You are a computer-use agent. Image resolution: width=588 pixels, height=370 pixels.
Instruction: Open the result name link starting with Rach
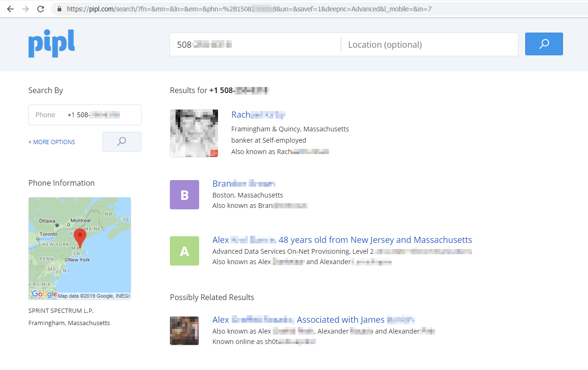(258, 115)
